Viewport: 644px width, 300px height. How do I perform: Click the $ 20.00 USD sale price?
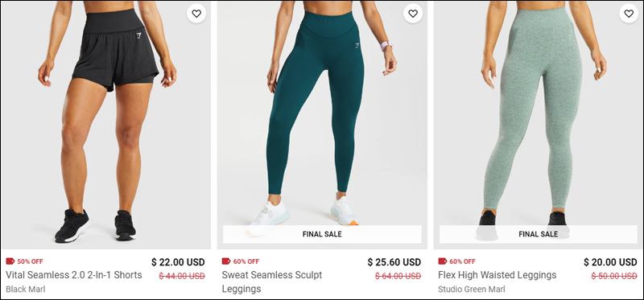[x=610, y=262]
